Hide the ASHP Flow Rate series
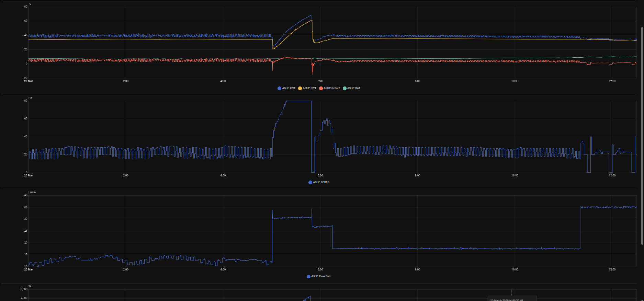644x301 pixels. tap(319, 276)
